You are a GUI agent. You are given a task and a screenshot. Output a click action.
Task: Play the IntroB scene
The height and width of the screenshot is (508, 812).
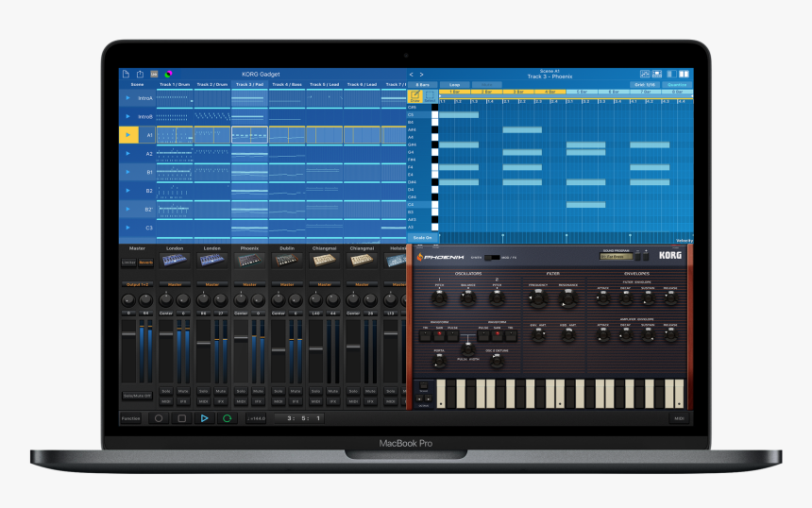point(127,116)
